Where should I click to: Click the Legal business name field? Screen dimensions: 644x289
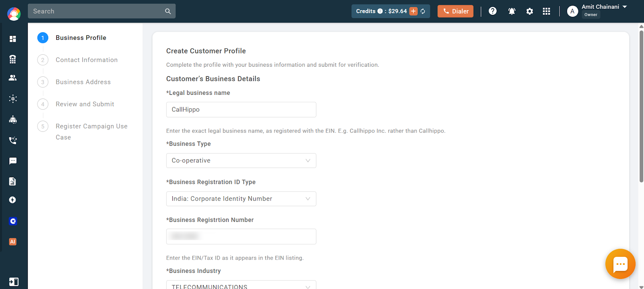click(x=241, y=109)
